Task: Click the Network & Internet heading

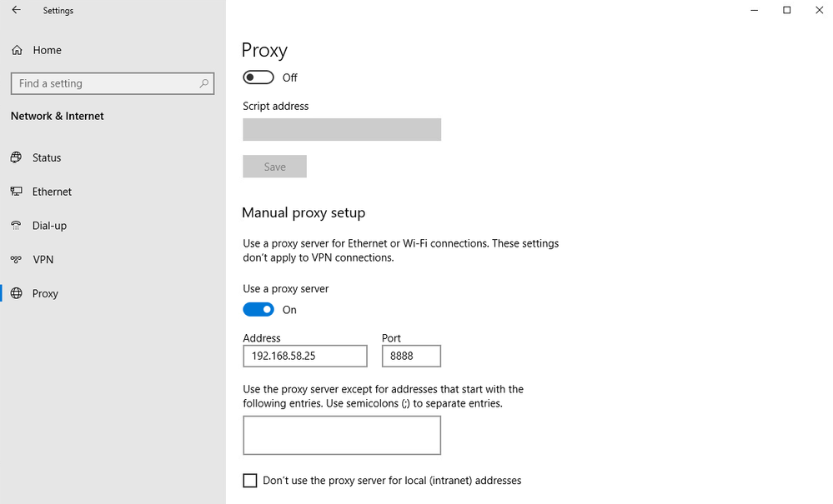Action: click(58, 116)
